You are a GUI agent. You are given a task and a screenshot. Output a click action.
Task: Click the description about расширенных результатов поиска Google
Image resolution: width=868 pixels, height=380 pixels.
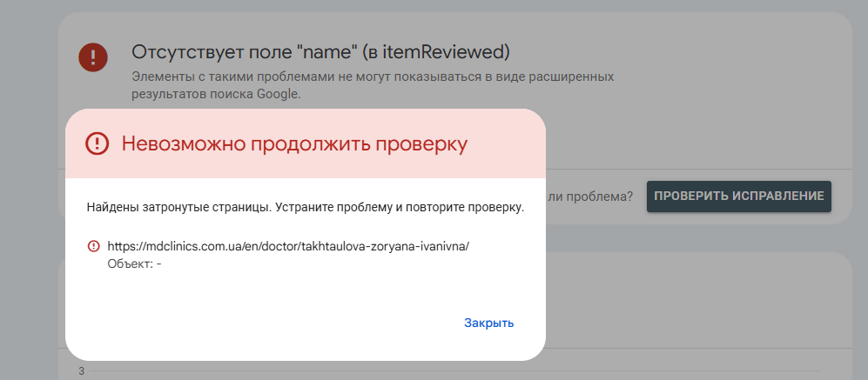tap(373, 85)
